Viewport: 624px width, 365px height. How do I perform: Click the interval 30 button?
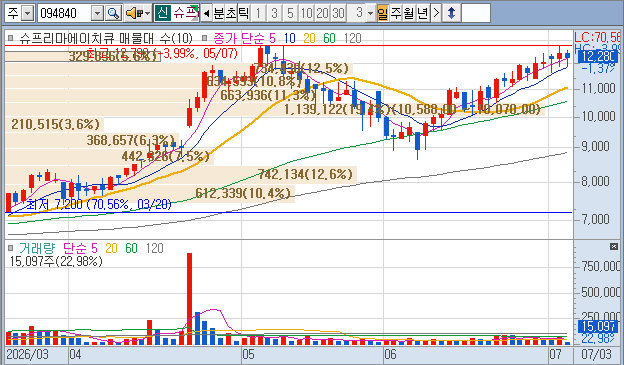coord(338,13)
